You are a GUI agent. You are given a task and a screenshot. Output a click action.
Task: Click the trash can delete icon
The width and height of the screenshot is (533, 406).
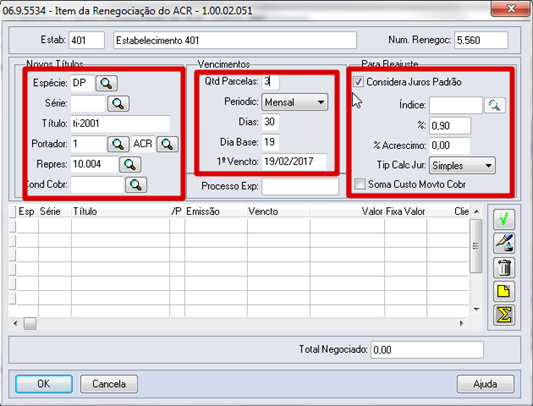pos(504,267)
